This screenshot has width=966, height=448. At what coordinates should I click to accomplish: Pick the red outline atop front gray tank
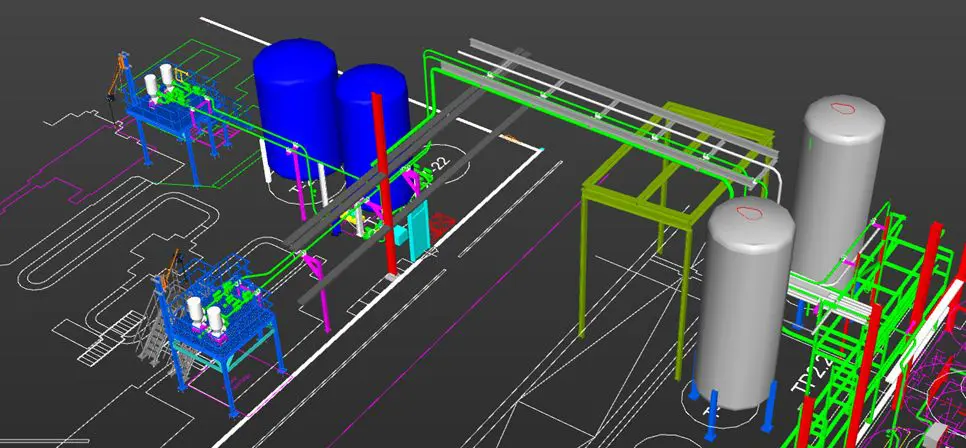[749, 210]
